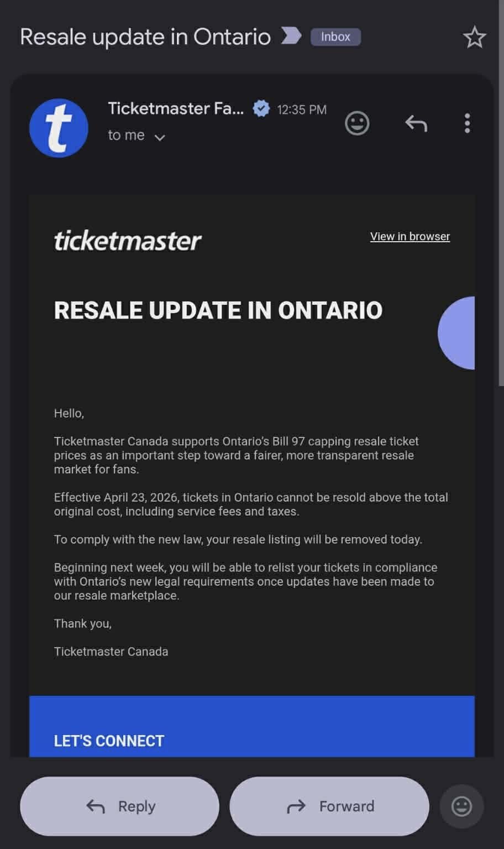504x849 pixels.
Task: Expand the "to me" recipient details
Action: tap(160, 137)
